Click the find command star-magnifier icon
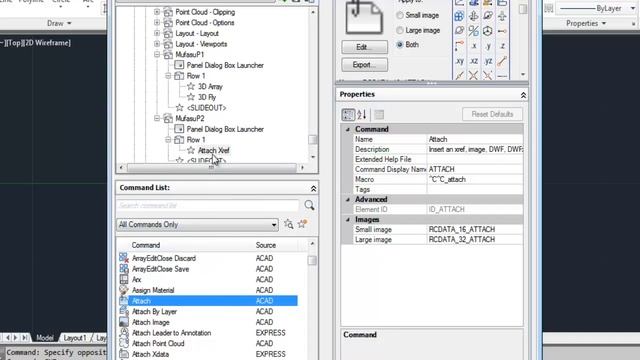This screenshot has width=640, height=360. (x=289, y=224)
